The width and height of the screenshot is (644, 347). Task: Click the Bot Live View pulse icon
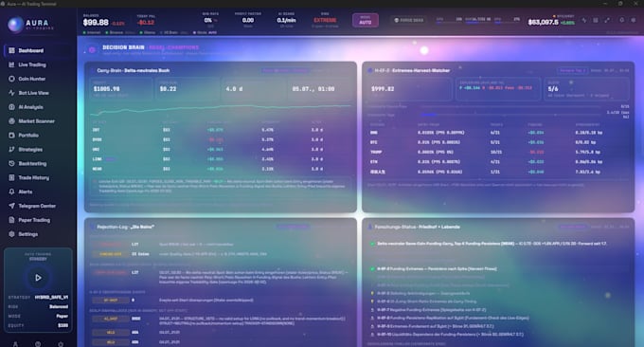tap(11, 93)
